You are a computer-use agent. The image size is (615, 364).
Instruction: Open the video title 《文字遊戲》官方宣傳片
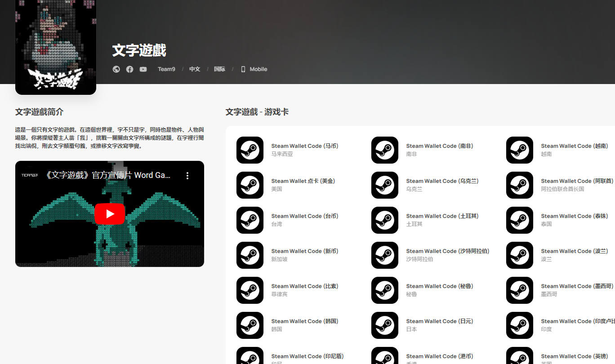pyautogui.click(x=108, y=175)
